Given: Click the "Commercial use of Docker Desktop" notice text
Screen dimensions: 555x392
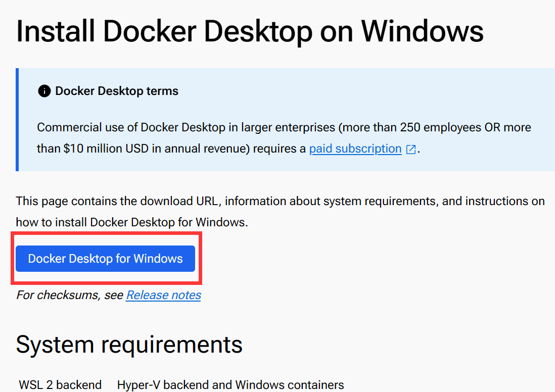Looking at the screenshot, I should [284, 138].
